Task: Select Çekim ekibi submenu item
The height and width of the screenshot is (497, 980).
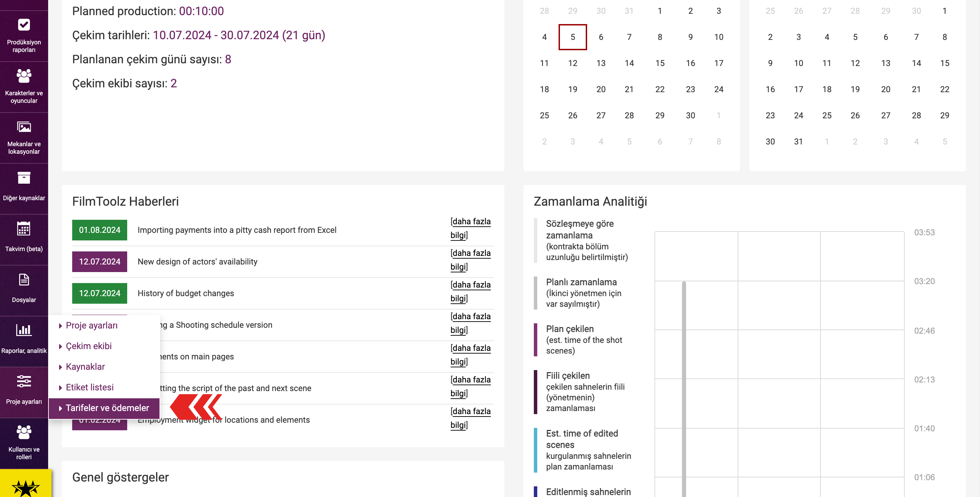Action: click(89, 346)
